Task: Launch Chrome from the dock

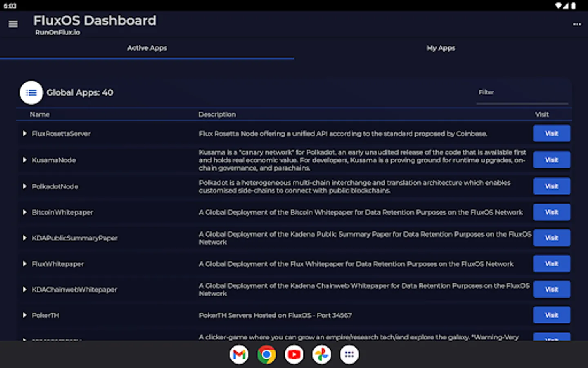Action: (267, 355)
